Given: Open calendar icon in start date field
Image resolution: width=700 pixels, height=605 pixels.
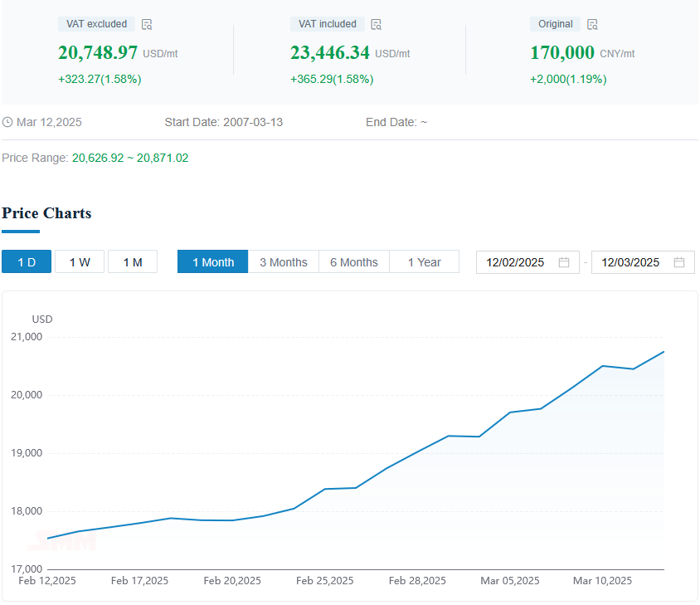Looking at the screenshot, I should pyautogui.click(x=564, y=262).
